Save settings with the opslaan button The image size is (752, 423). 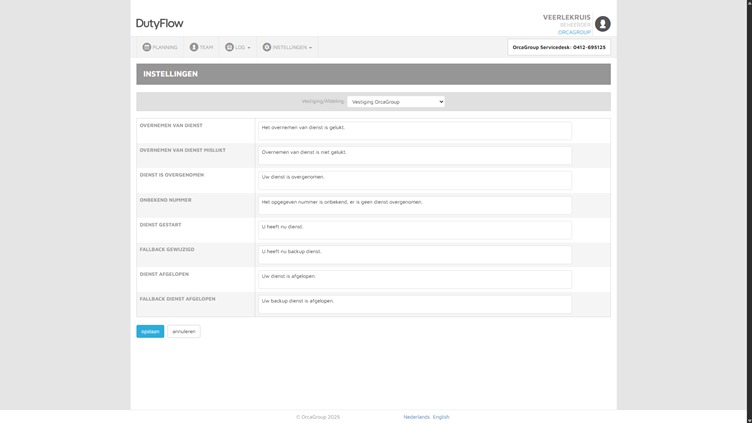[150, 331]
